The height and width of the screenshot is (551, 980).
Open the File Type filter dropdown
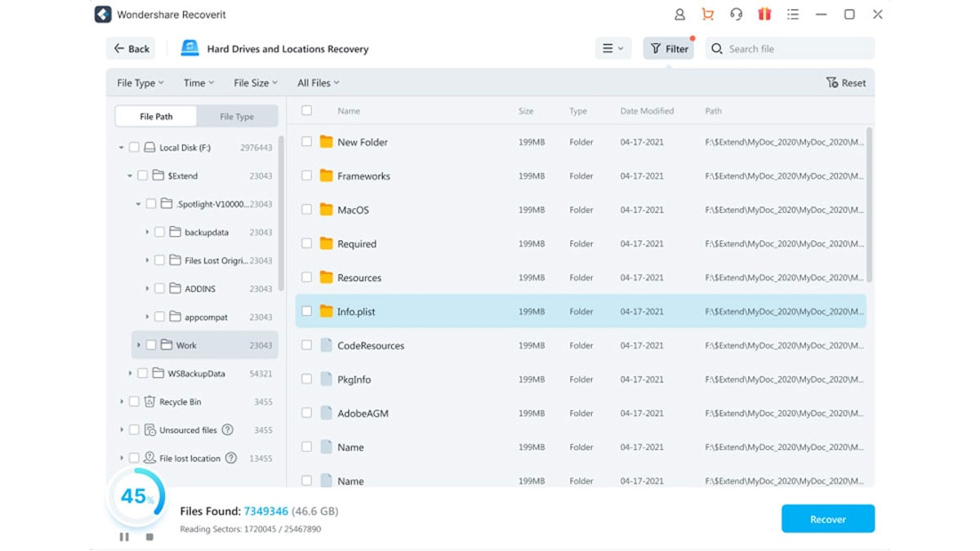coord(139,82)
